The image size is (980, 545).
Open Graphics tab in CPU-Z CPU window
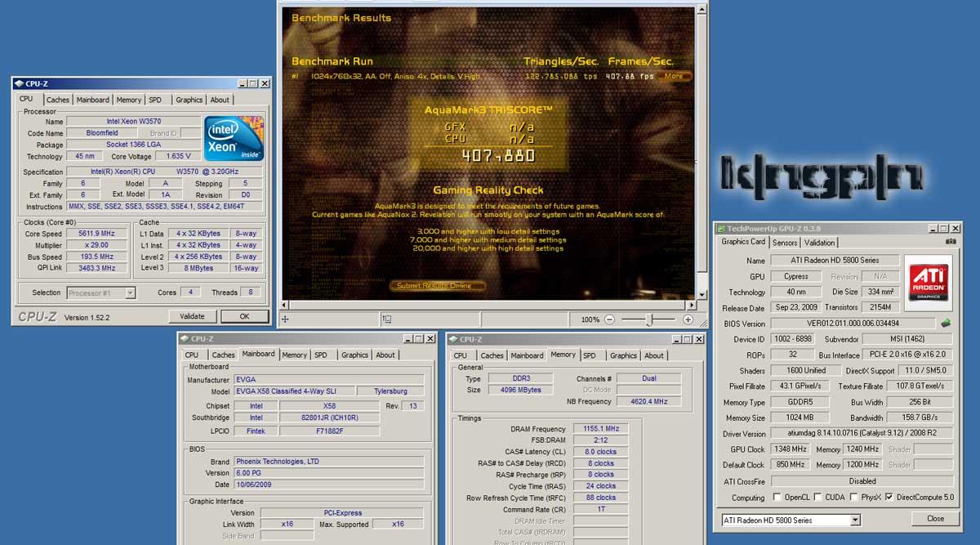(189, 100)
